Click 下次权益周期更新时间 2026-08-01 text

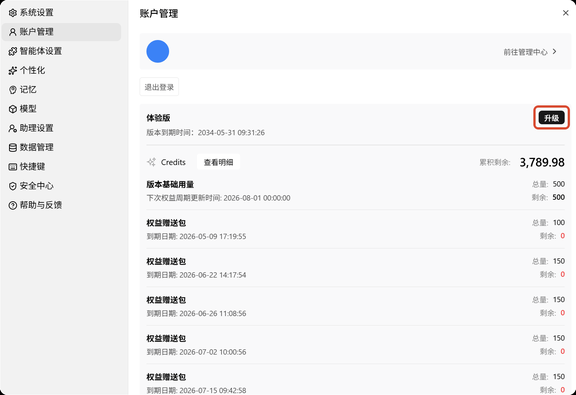coord(219,198)
